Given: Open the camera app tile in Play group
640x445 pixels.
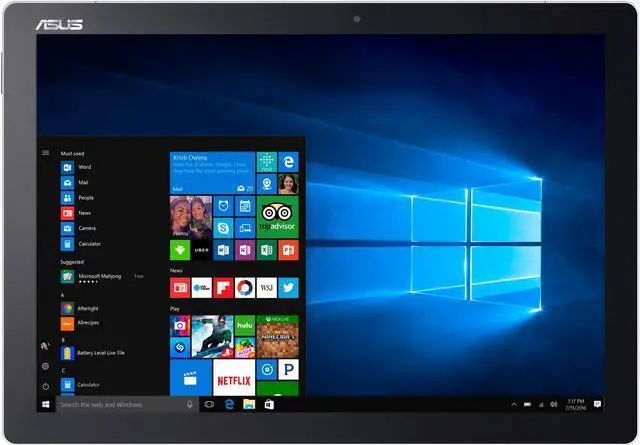Looking at the screenshot, I should 180,325.
